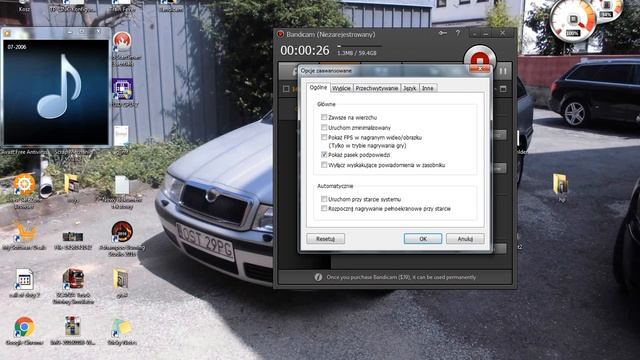Screen dimensions: 640x360
Task: Enable 'Uruchom zminimalizowany' option
Action: (324, 127)
